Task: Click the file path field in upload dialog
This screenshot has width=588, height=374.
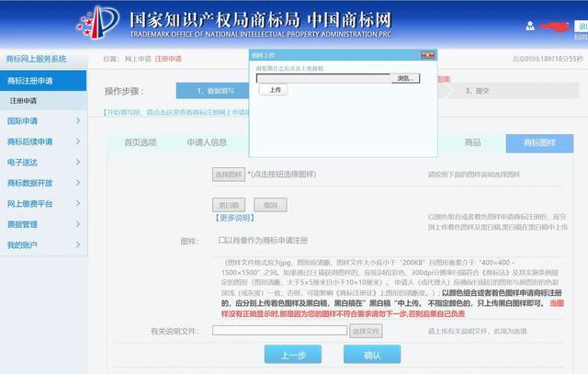Action: (323, 78)
